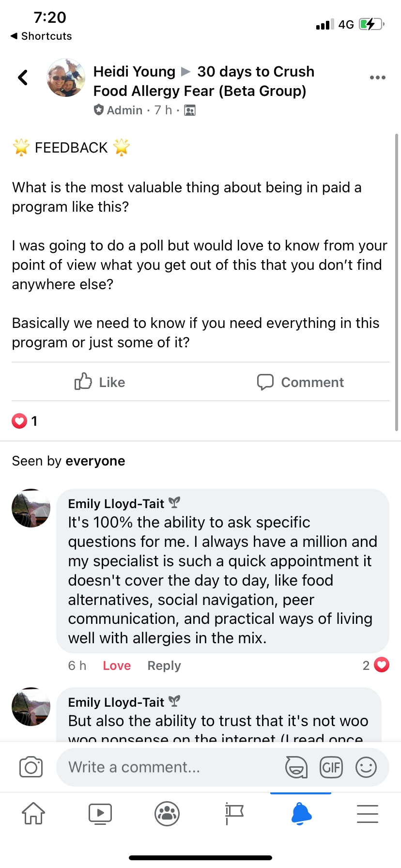Reply to Emily Lloyd-Tait's first comment
401x868 pixels.
tap(164, 666)
